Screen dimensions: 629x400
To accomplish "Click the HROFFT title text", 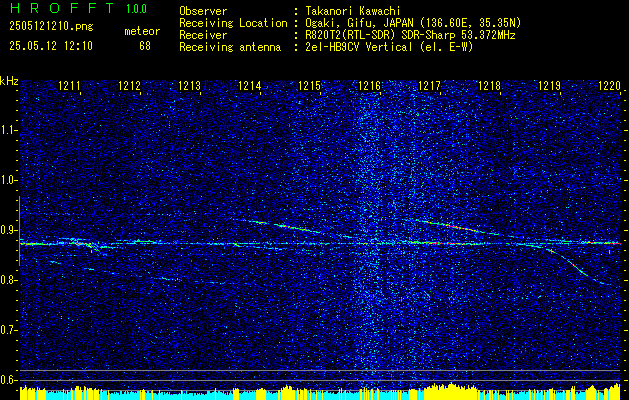I will 62,8.
